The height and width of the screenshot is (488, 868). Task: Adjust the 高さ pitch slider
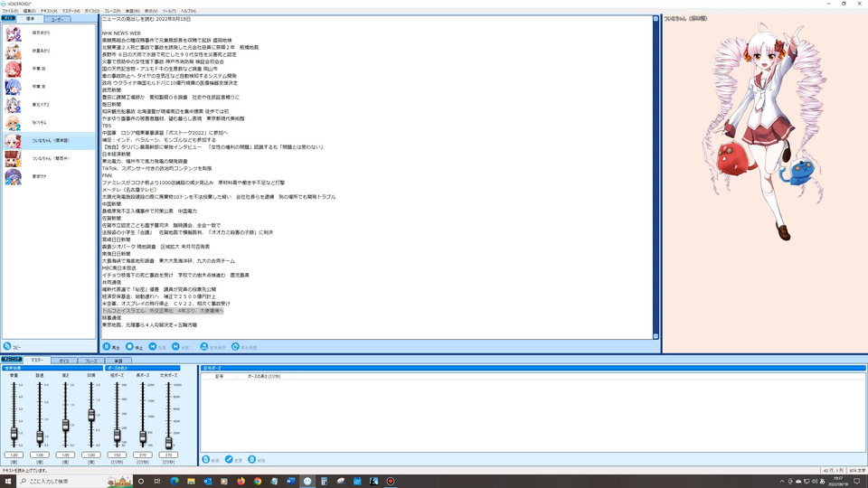click(65, 425)
